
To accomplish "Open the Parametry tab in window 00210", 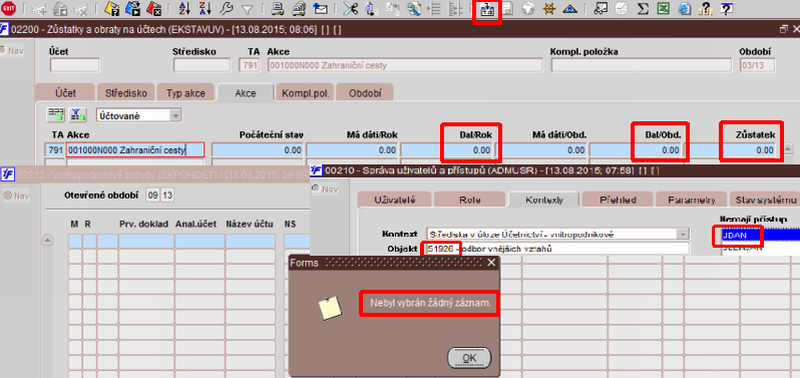I will click(x=692, y=199).
